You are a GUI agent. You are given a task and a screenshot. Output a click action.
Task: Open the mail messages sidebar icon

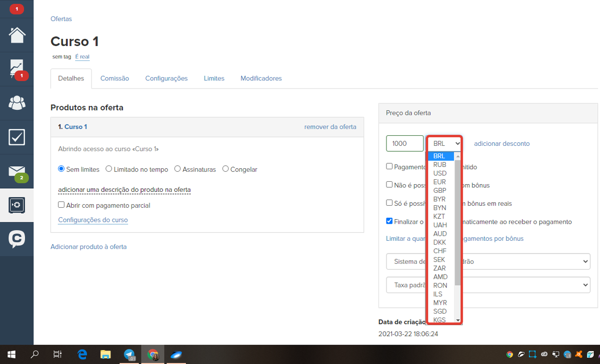pyautogui.click(x=16, y=171)
